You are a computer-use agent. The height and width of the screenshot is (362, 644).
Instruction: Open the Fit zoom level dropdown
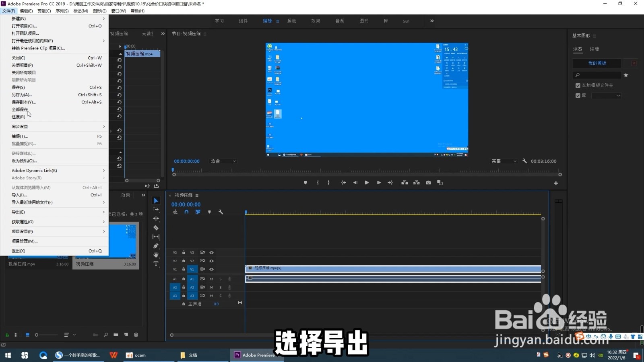223,161
